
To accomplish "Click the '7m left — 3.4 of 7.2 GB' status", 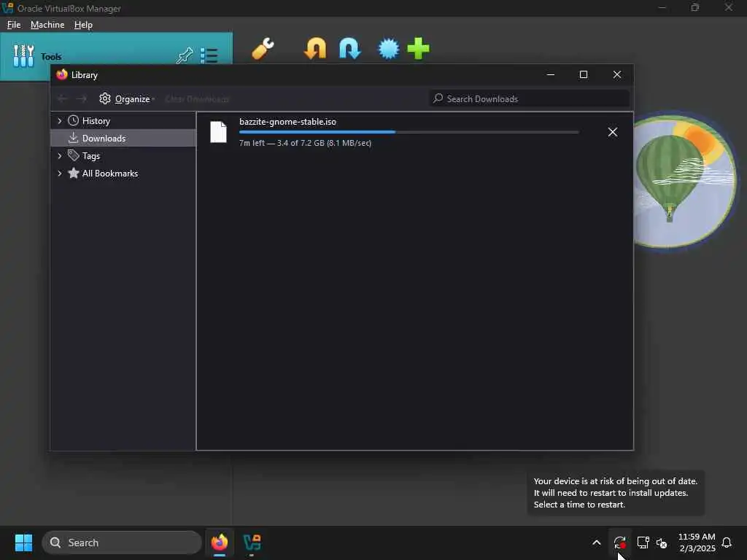I will [x=305, y=143].
